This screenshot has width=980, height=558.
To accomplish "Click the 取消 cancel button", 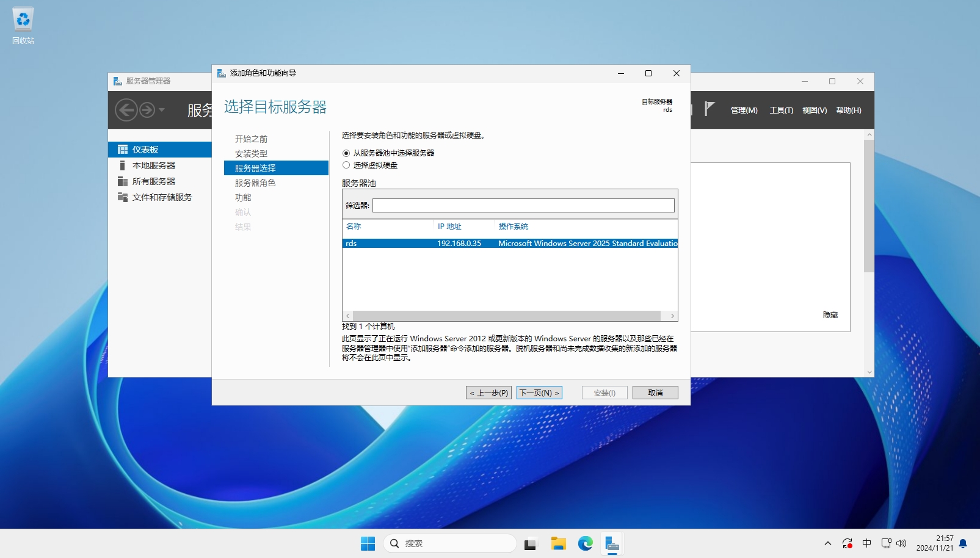I will point(655,393).
